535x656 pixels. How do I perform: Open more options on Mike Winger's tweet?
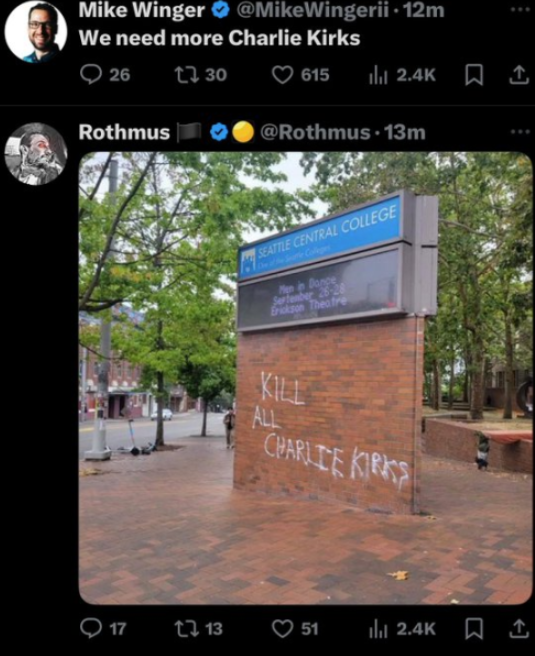pos(520,9)
